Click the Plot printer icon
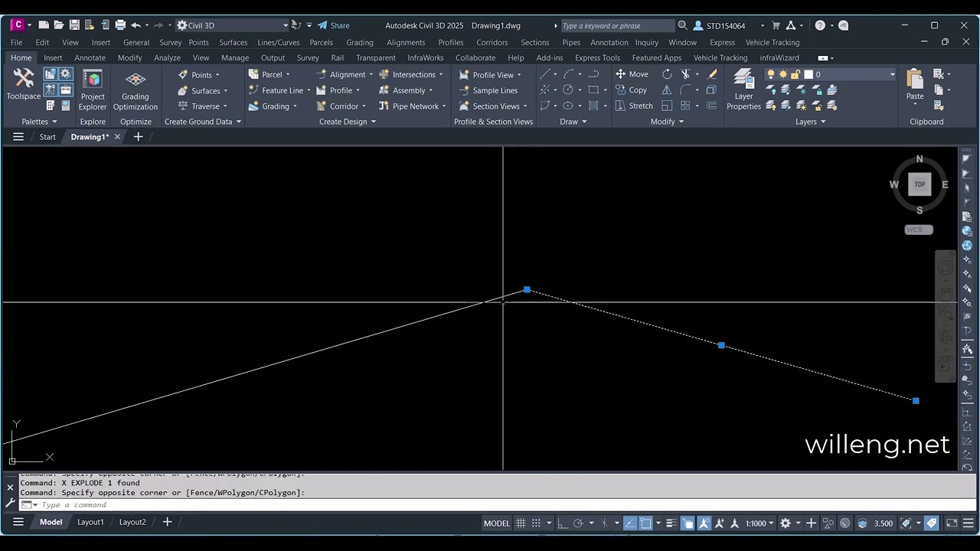The width and height of the screenshot is (980, 551). pos(120,25)
